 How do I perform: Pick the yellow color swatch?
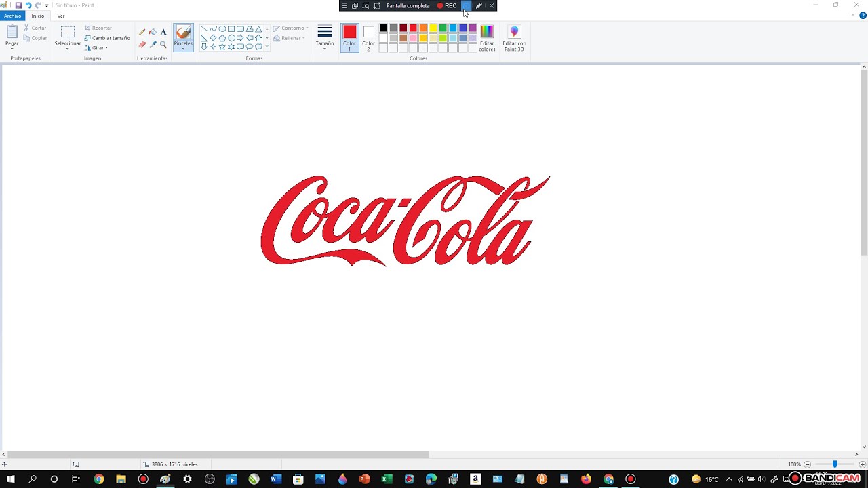(x=433, y=28)
